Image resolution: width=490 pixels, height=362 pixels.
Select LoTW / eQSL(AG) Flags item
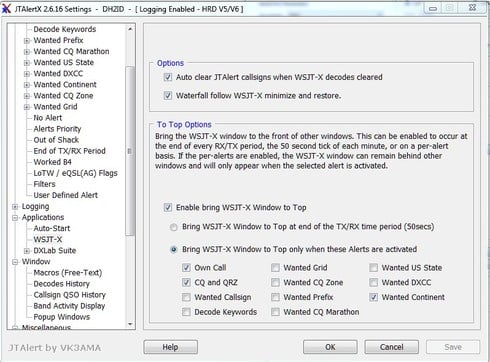[75, 173]
